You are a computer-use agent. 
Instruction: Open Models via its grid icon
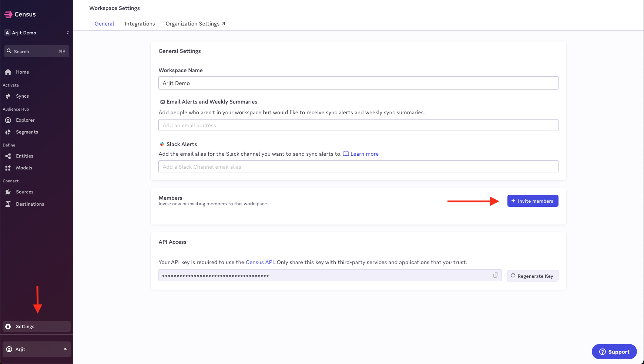tap(8, 168)
